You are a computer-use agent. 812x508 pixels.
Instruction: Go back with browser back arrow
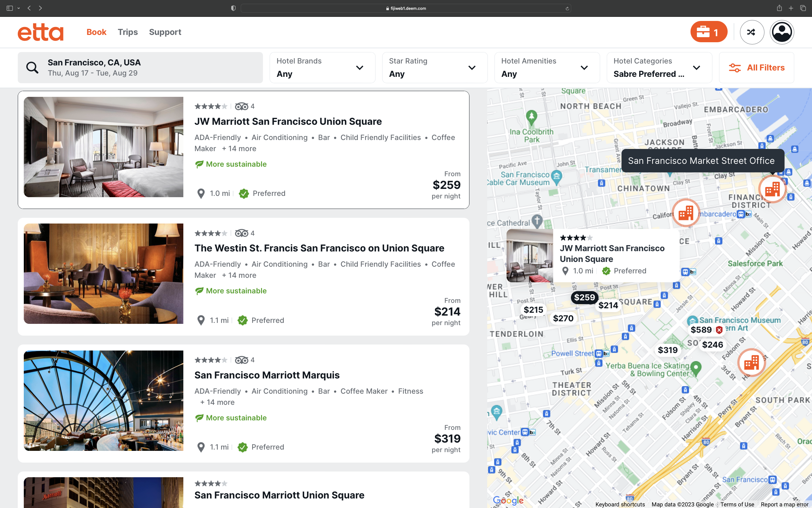(29, 8)
